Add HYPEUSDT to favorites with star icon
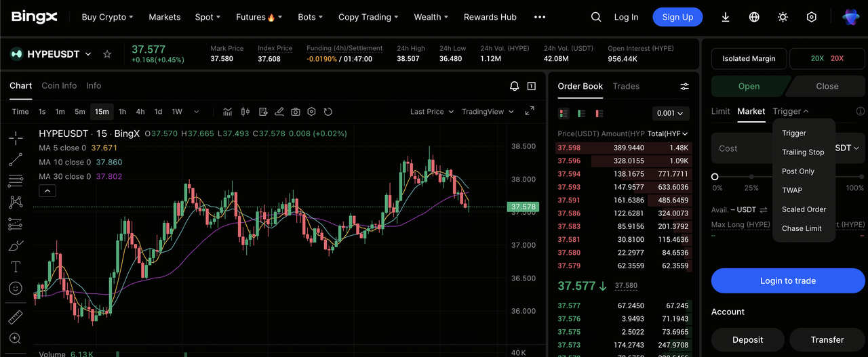868x357 pixels. click(x=107, y=54)
